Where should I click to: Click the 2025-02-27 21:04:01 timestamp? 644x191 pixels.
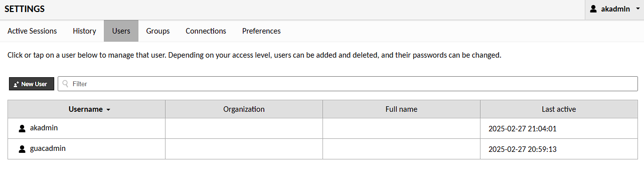[523, 129]
